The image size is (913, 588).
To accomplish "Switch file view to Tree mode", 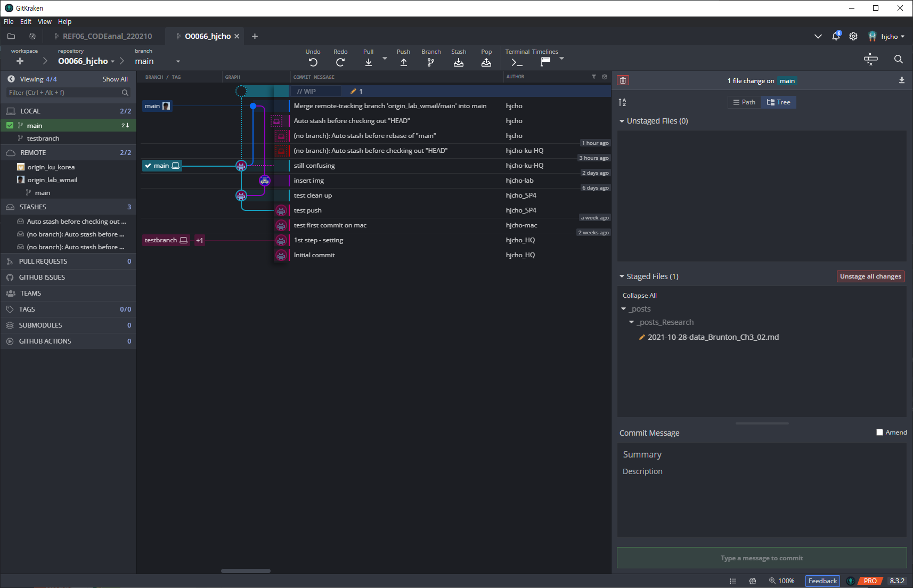I will click(778, 102).
